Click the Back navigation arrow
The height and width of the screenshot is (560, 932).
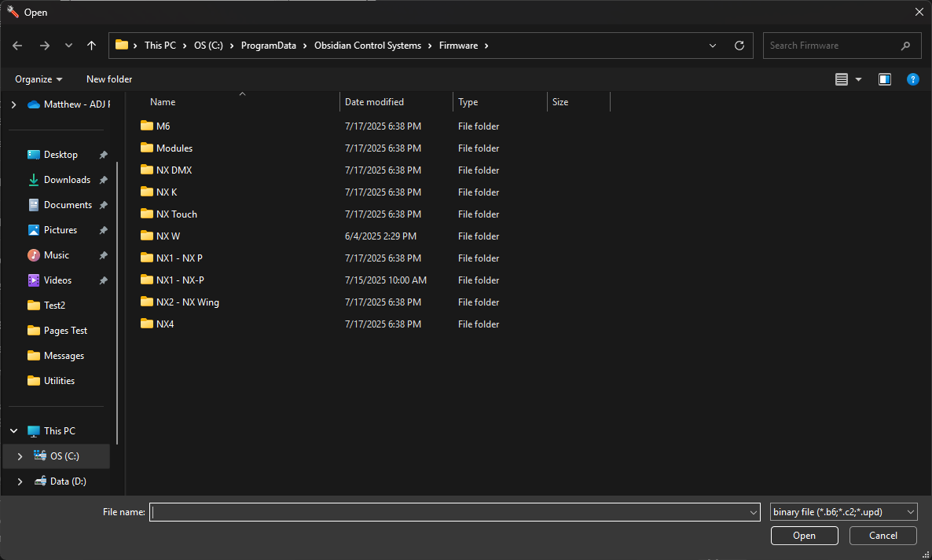pyautogui.click(x=17, y=46)
